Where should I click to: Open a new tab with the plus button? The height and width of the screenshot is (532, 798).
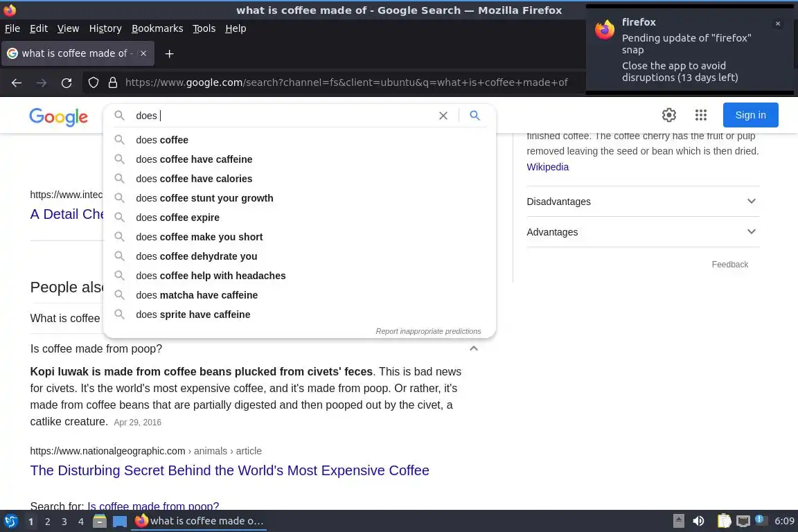(170, 53)
